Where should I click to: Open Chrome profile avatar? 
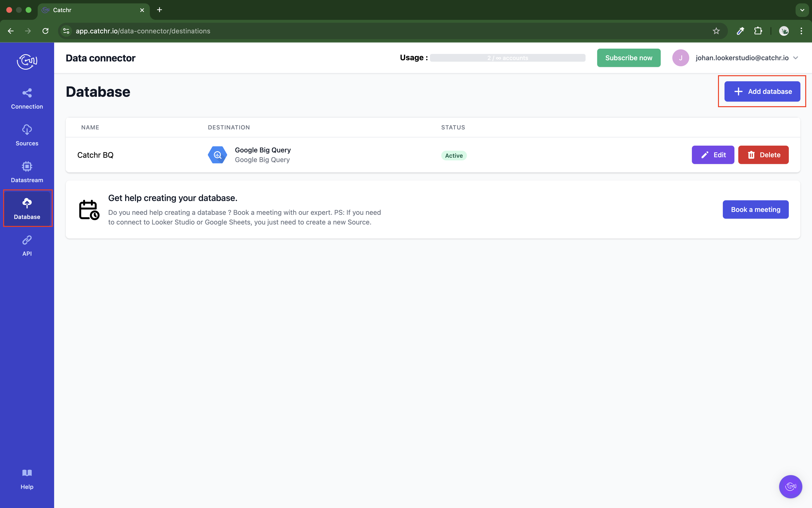click(784, 31)
